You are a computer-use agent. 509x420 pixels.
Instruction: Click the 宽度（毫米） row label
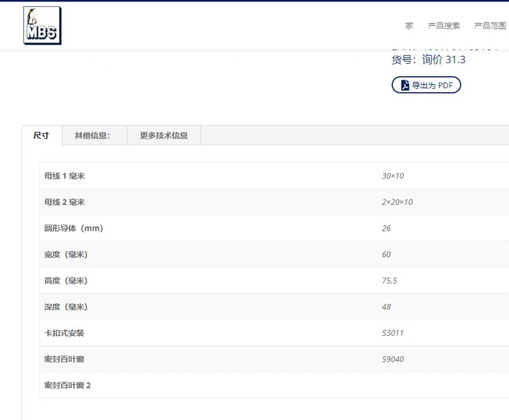point(67,254)
